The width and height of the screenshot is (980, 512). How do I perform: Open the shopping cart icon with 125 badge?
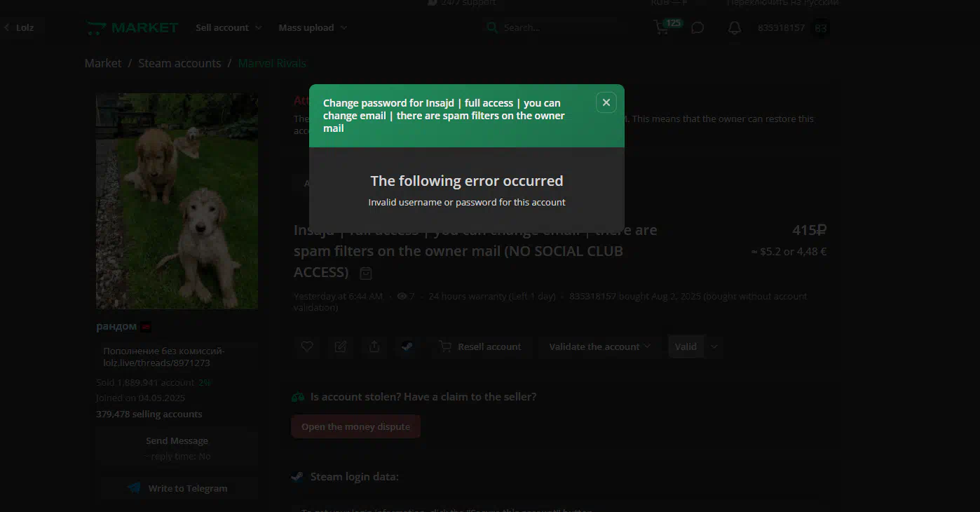[x=661, y=28]
